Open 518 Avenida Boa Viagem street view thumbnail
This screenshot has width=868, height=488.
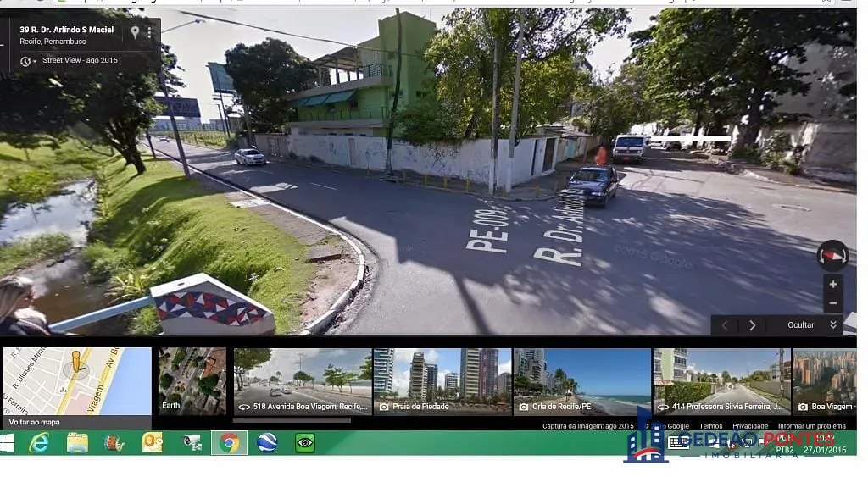tap(303, 381)
